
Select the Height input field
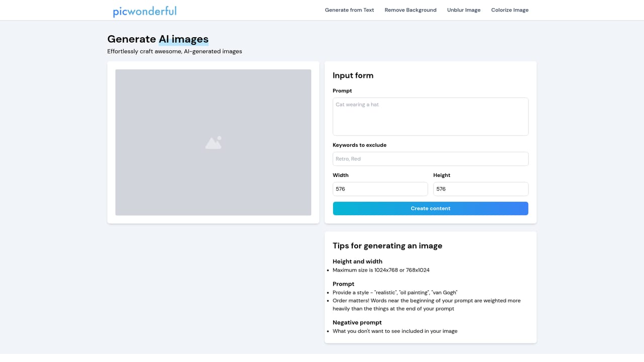pyautogui.click(x=481, y=189)
